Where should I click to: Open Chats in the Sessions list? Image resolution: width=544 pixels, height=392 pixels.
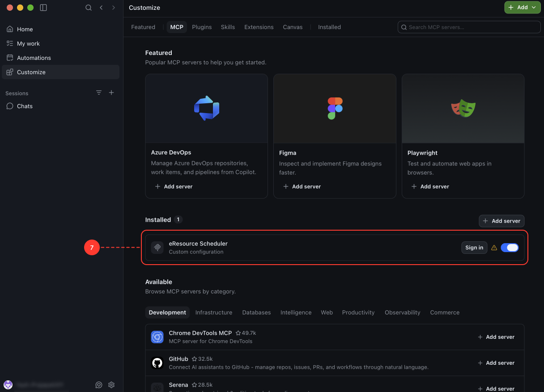point(60,106)
